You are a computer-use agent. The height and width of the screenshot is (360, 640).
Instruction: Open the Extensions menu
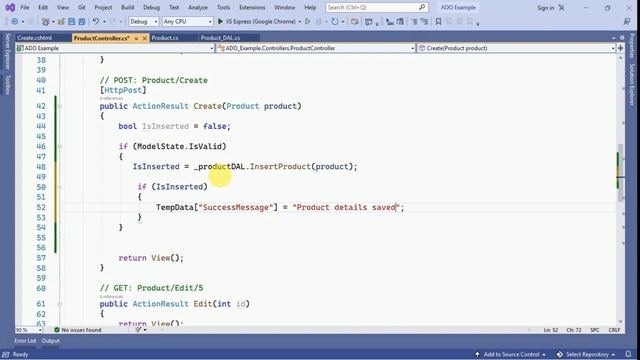click(252, 7)
